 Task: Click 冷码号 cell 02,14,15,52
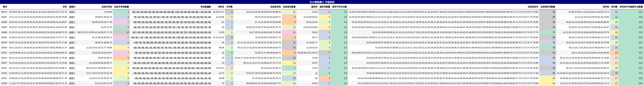(x=219, y=38)
